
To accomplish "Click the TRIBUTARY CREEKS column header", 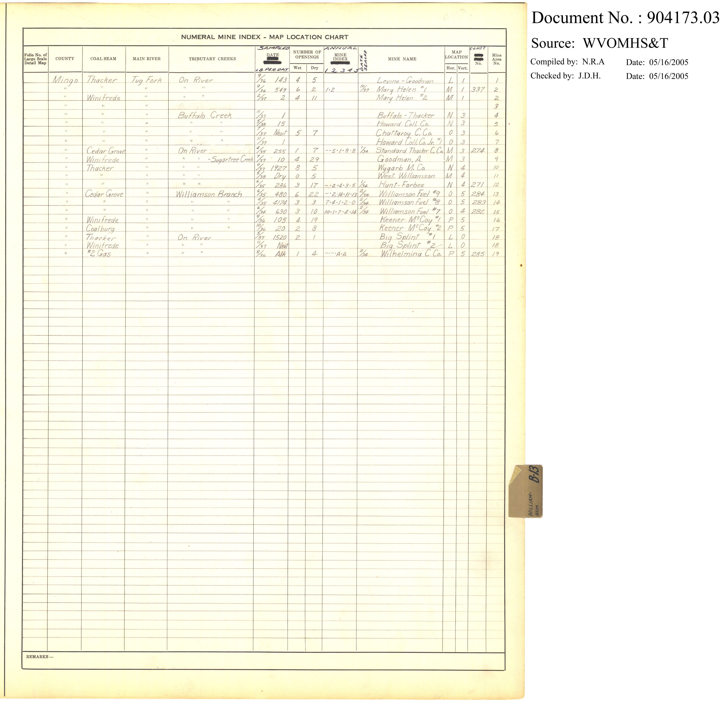I will [212, 59].
